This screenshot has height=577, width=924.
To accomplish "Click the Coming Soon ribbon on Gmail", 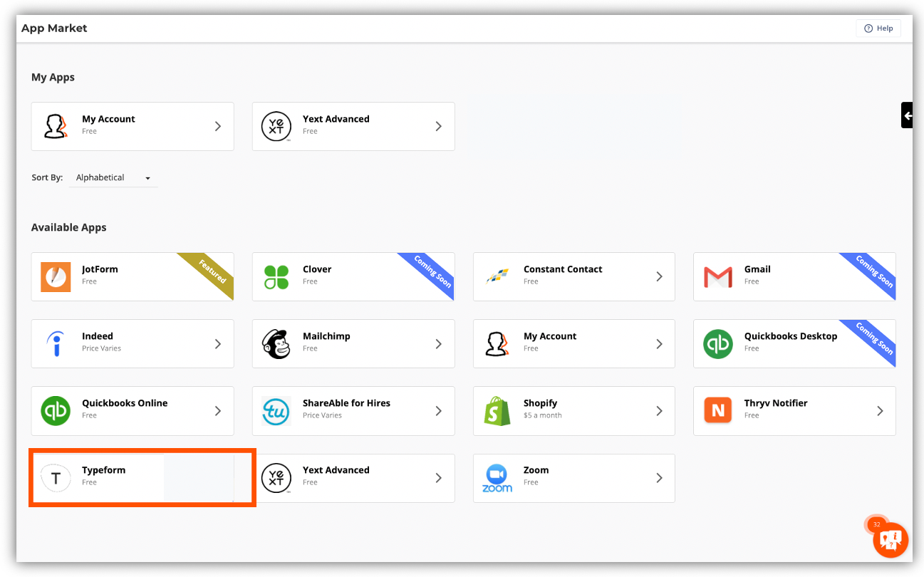I will click(x=874, y=272).
